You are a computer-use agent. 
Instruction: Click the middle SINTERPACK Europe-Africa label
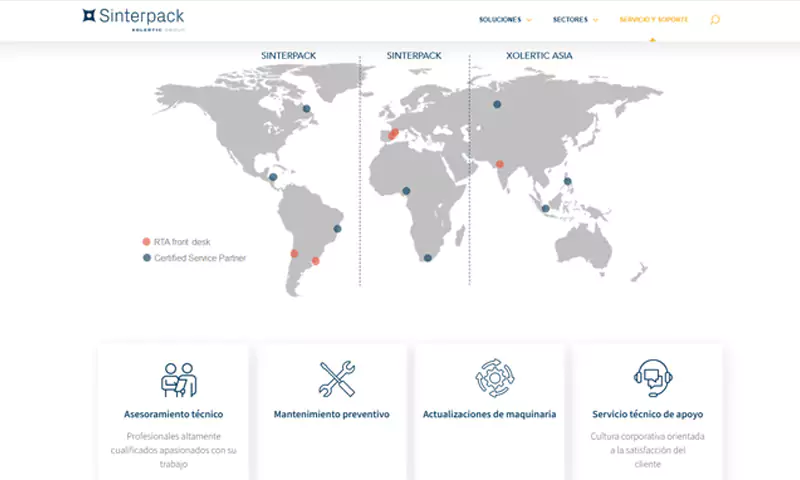click(414, 56)
